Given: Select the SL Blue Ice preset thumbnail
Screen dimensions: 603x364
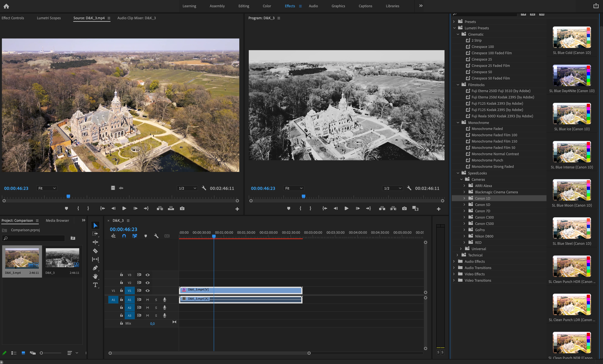Looking at the screenshot, I should [x=572, y=114].
